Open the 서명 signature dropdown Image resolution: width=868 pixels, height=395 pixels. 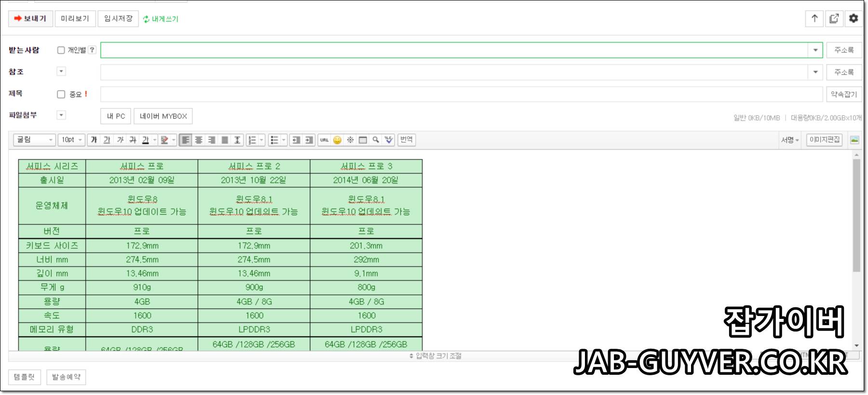tap(790, 140)
